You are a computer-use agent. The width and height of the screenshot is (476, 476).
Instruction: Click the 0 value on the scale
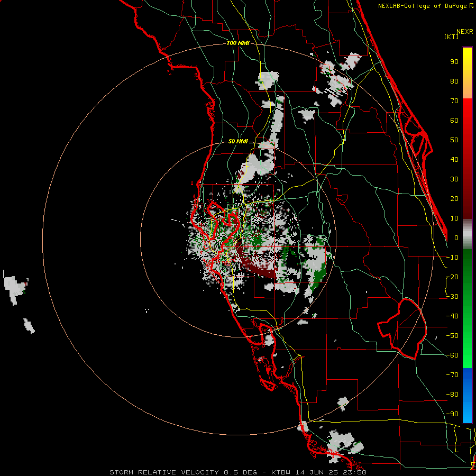coord(456,237)
